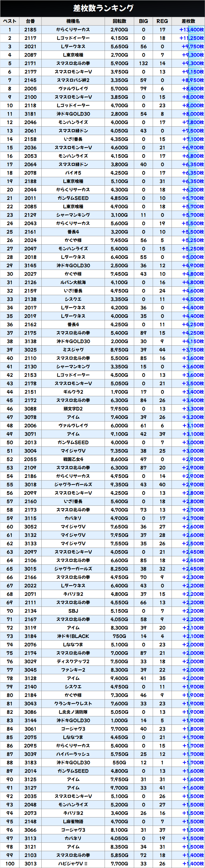Click BIG count 132

coord(143,63)
